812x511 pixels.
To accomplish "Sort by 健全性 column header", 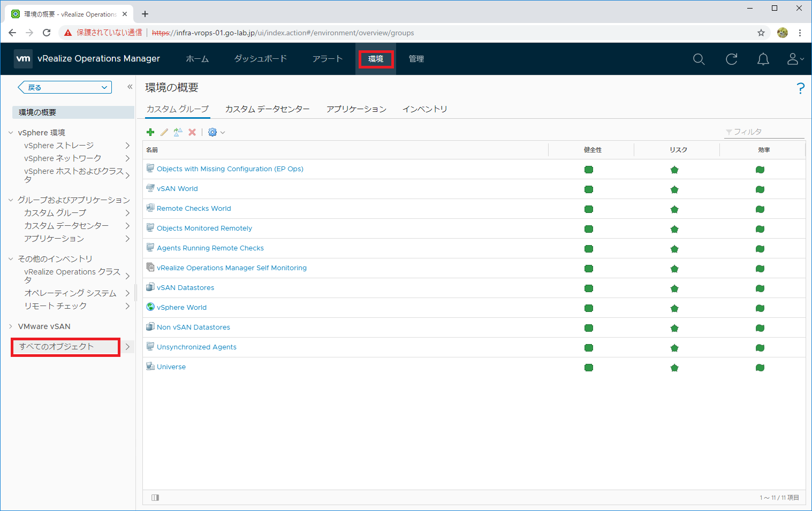I will click(x=591, y=150).
